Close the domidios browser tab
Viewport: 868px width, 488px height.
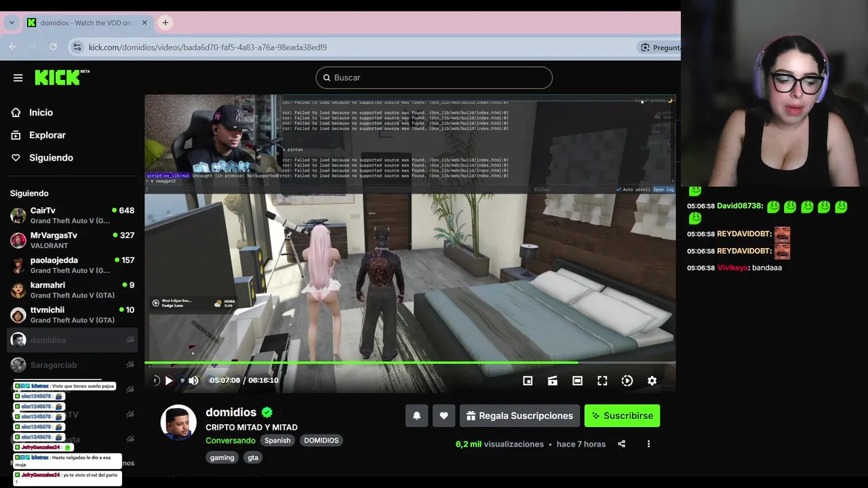[144, 22]
